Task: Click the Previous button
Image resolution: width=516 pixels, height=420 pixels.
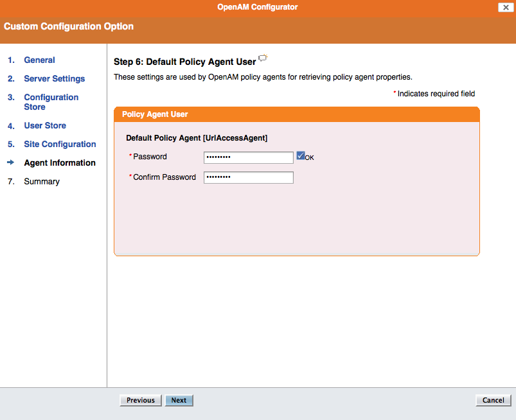Action: (141, 400)
